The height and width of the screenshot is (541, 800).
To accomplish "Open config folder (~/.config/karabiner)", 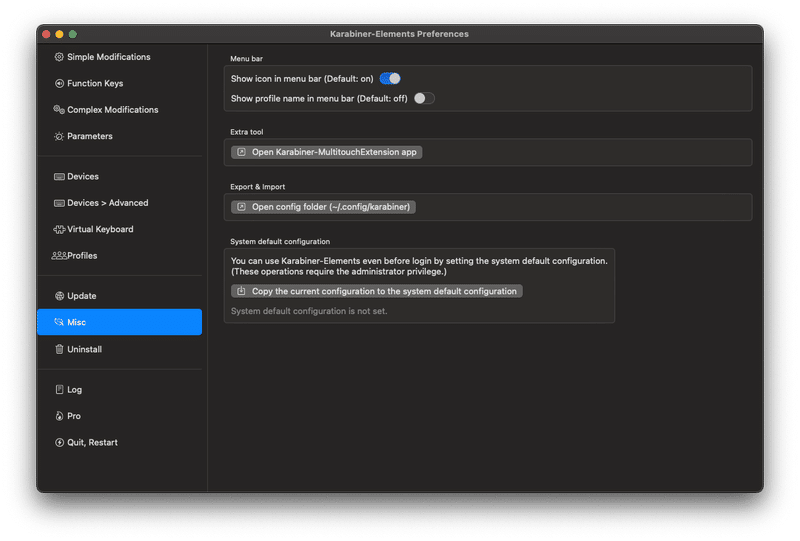I will click(x=323, y=207).
